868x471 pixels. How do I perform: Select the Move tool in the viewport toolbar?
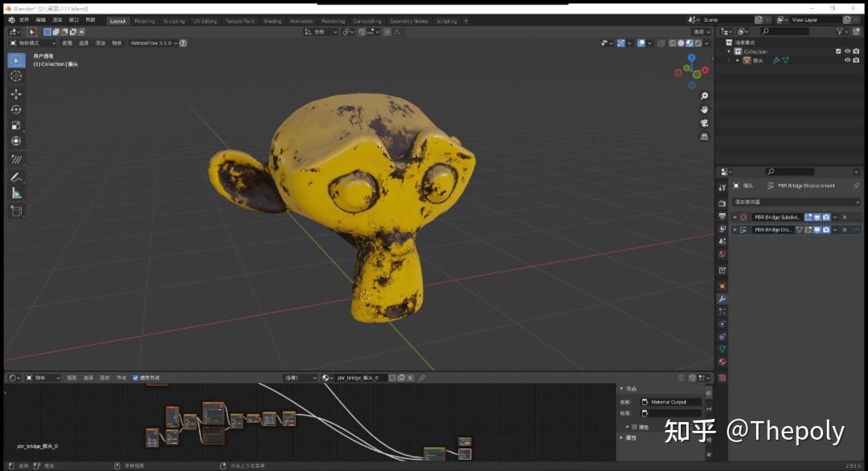[16, 94]
